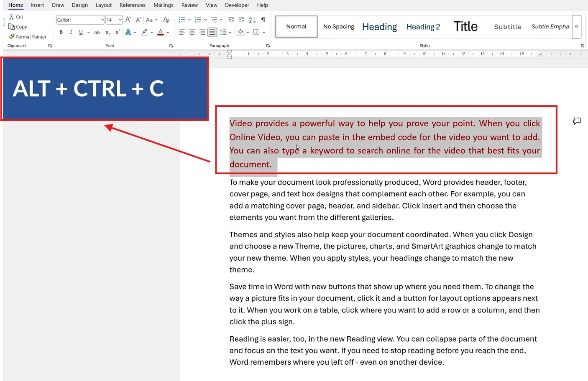Image resolution: width=588 pixels, height=381 pixels.
Task: Open Paragraph dialog launcher
Action: coord(268,46)
